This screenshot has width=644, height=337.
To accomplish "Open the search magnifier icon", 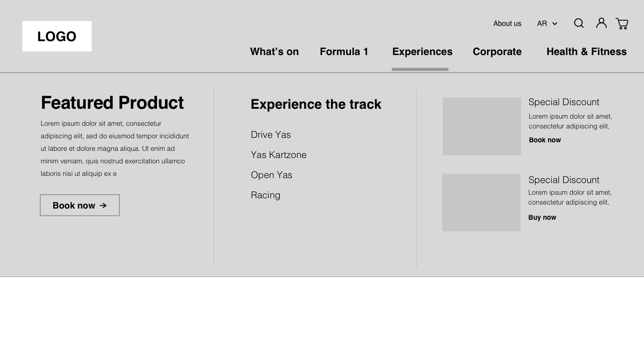I will click(x=579, y=23).
